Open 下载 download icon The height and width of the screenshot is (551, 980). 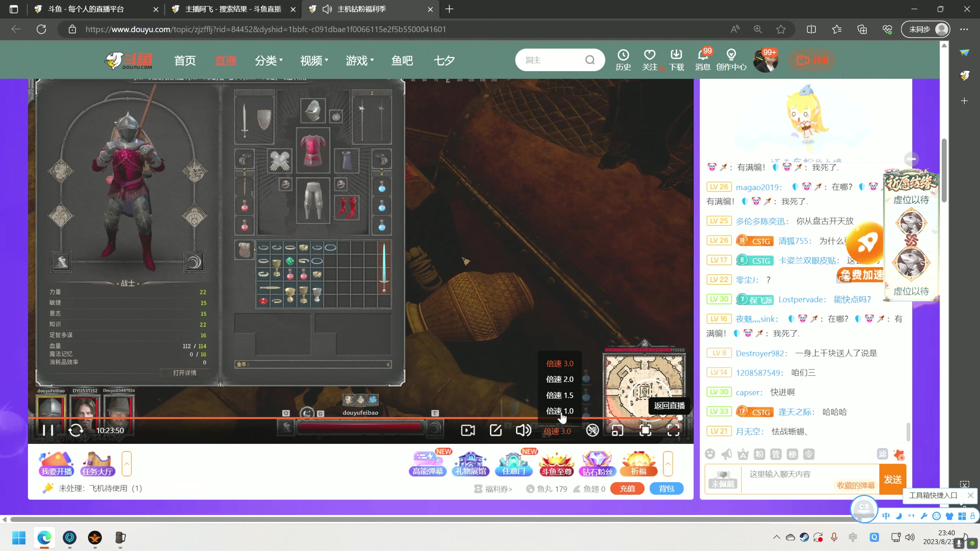click(676, 60)
